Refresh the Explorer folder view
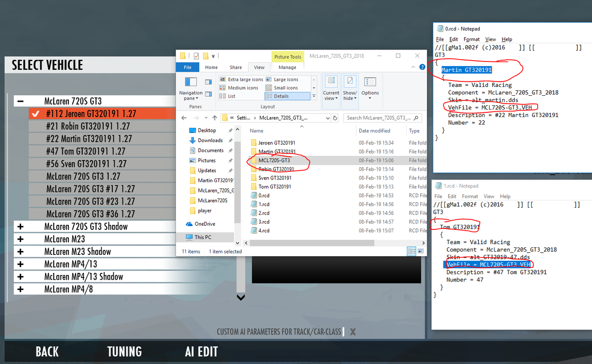 point(335,118)
